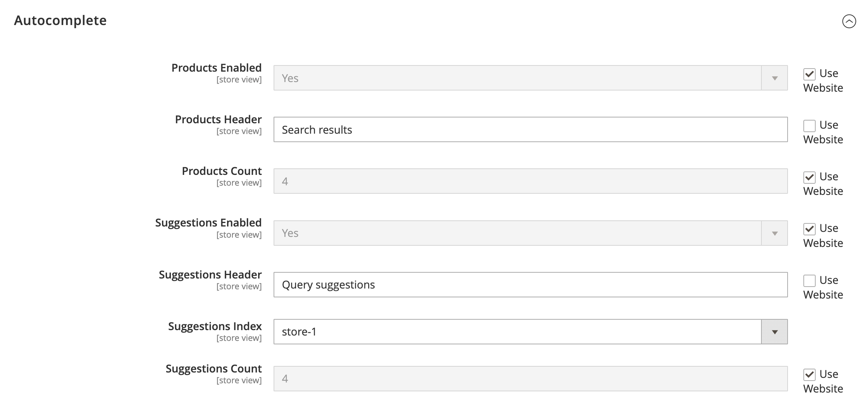
Task: Click the Autocomplete section heading
Action: pyautogui.click(x=60, y=20)
